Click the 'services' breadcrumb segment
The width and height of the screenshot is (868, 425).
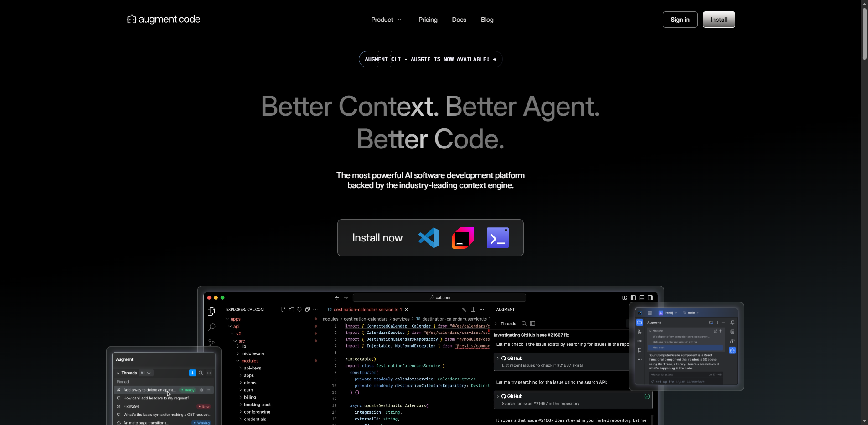click(x=402, y=319)
